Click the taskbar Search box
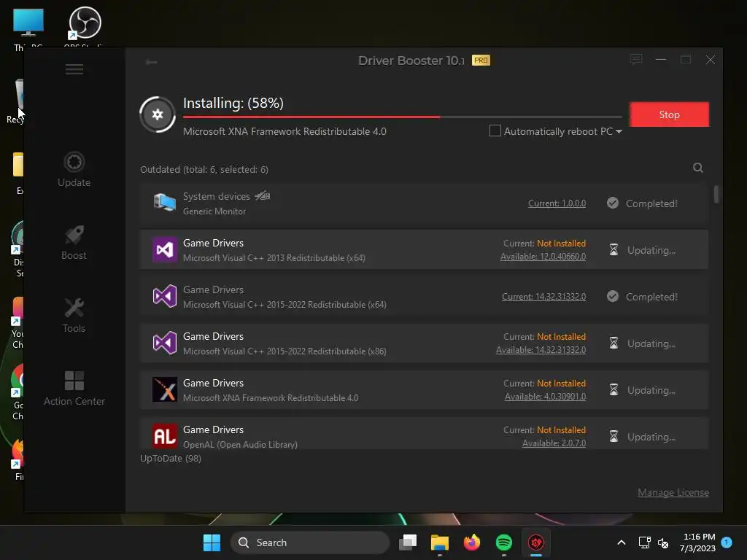The height and width of the screenshot is (560, 747). click(x=309, y=542)
